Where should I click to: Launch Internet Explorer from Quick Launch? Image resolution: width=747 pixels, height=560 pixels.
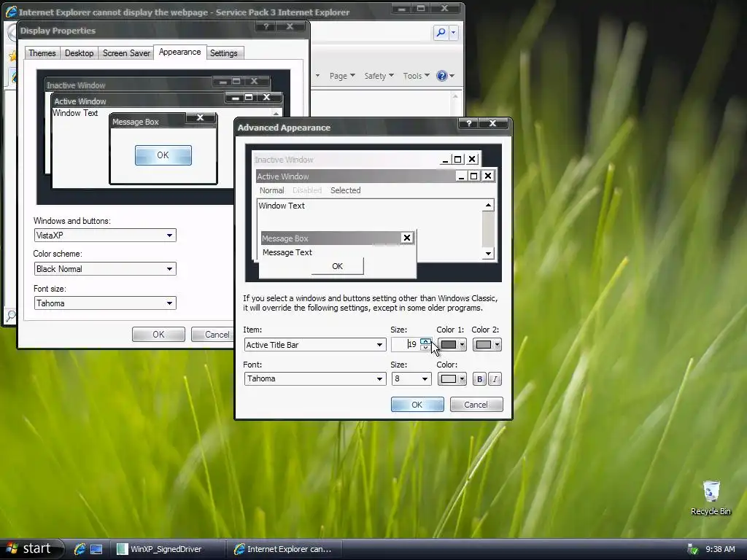pos(80,549)
